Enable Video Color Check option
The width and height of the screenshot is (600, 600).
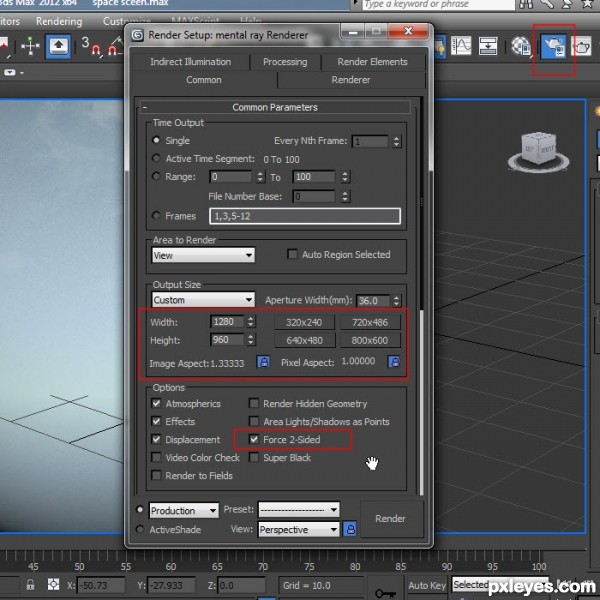click(156, 457)
